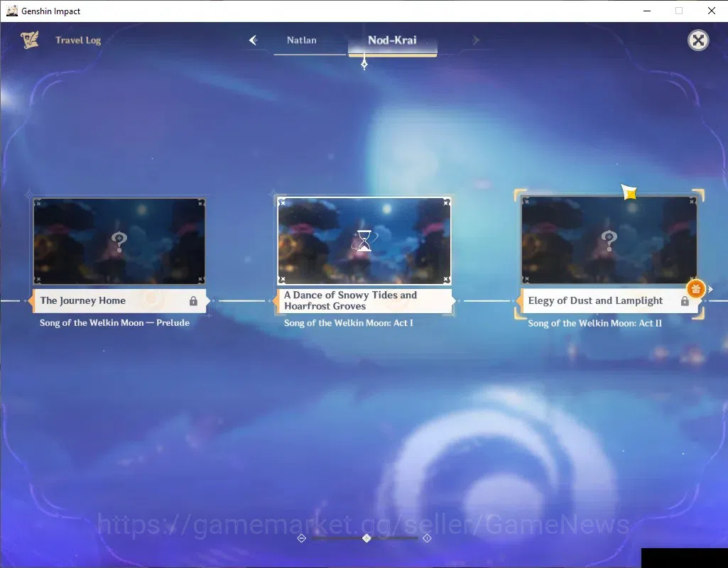Close the Genshin Impact window
This screenshot has width=728, height=568.
(711, 11)
